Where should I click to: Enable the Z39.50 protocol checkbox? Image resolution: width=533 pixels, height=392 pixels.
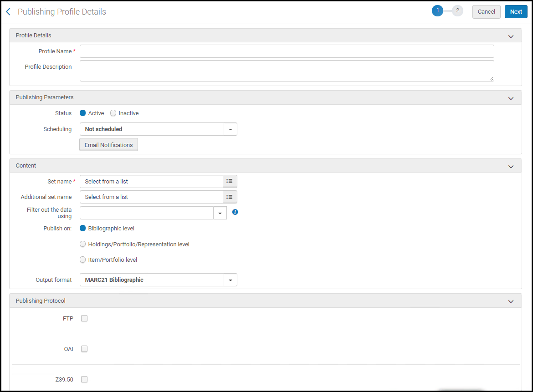84,379
